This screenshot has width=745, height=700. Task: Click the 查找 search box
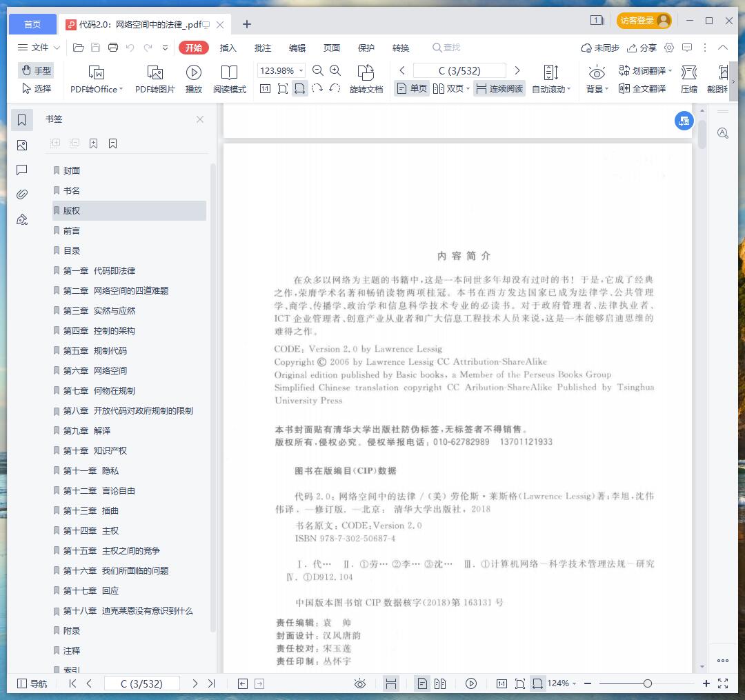446,48
